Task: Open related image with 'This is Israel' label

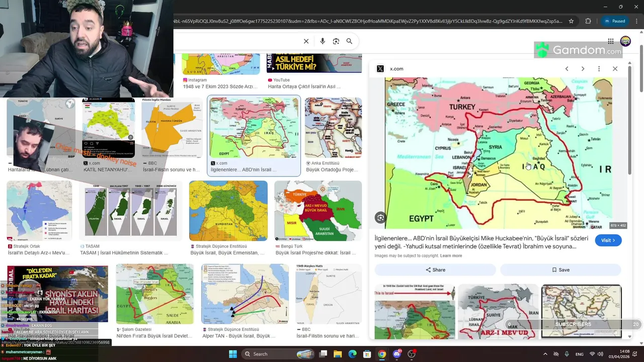Action: pos(415,311)
